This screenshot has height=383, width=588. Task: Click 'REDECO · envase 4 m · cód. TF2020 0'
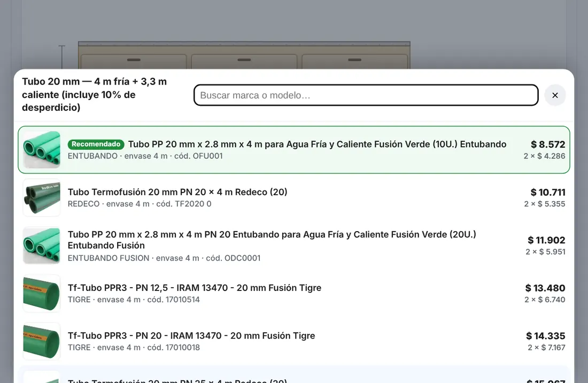tap(140, 204)
